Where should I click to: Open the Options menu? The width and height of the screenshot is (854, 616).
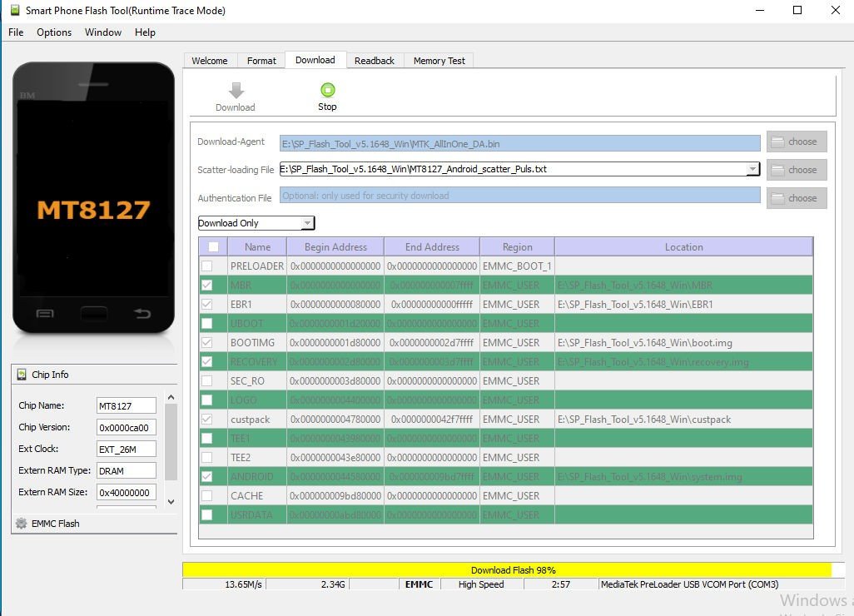click(54, 32)
